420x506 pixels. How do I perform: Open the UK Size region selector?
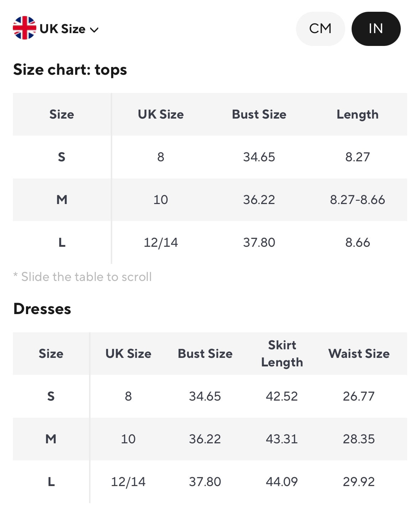[63, 29]
